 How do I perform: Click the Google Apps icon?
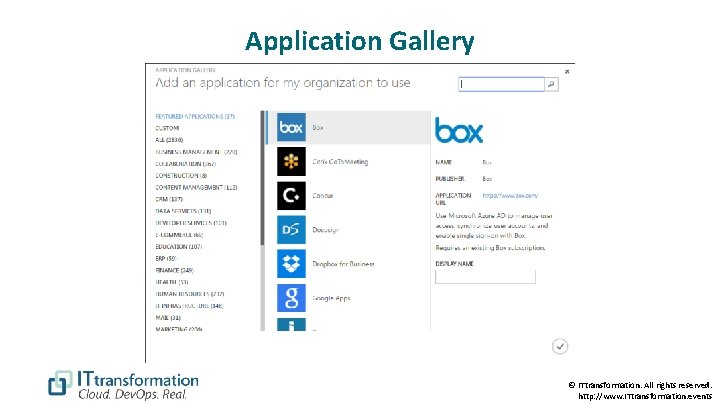[291, 298]
